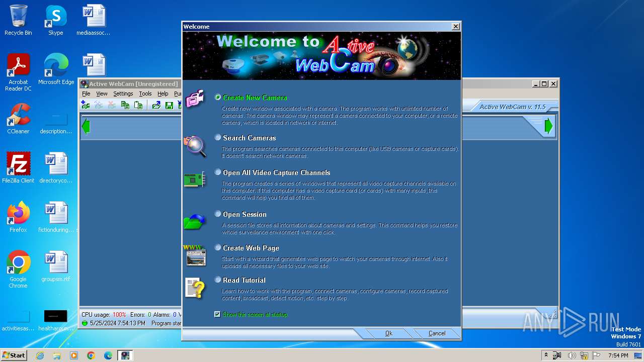Select the Open Session radio button
This screenshot has width=644, height=362.
point(218,214)
